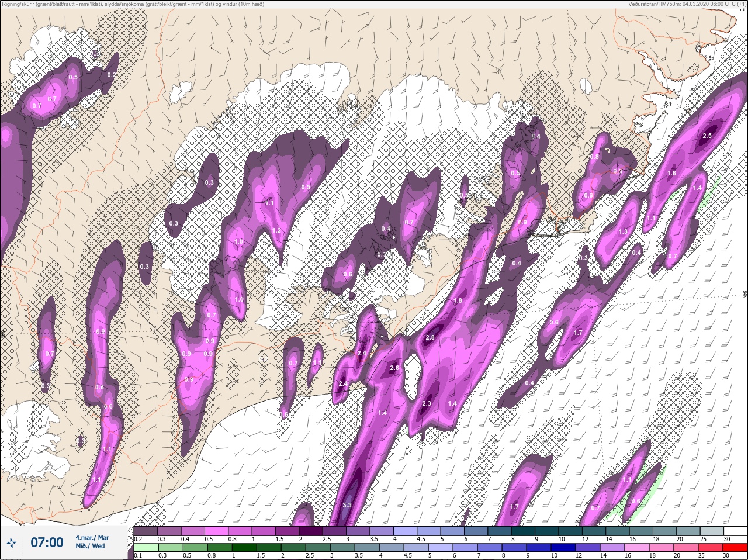Select the upper legend swatch labeled 0.2
Viewport: 748px width, 560px height.
[146, 531]
